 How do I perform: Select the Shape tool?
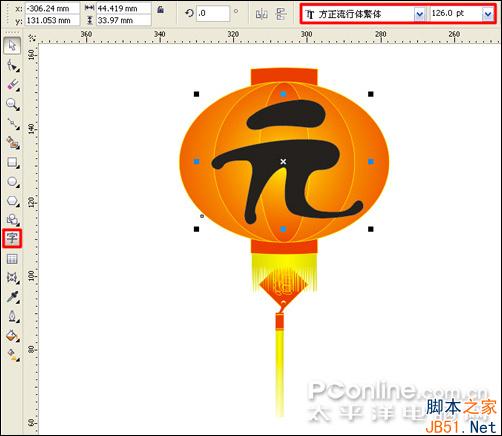pos(12,65)
